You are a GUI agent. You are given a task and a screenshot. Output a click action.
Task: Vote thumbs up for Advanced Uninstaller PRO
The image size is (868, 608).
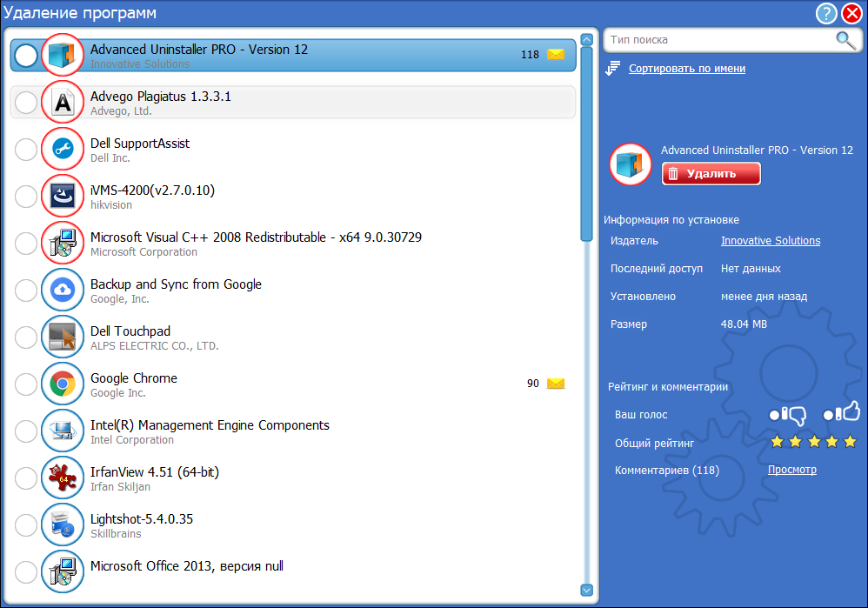point(841,415)
